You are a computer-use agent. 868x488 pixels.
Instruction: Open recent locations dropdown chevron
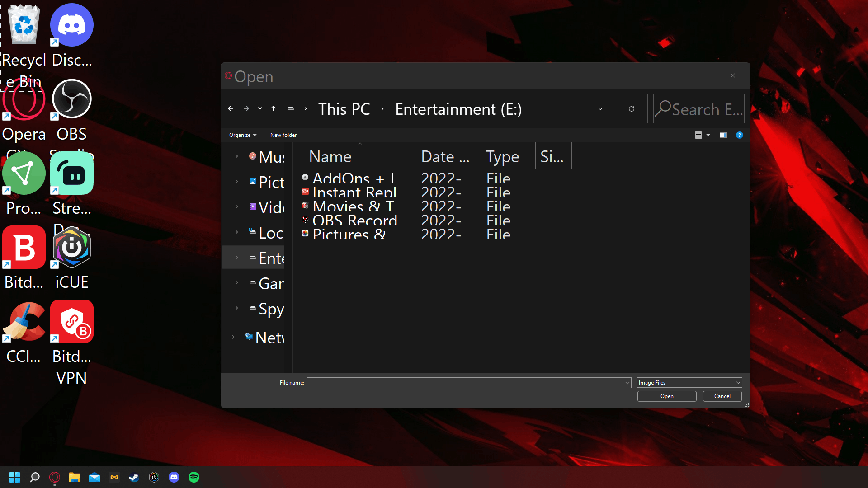(x=260, y=108)
